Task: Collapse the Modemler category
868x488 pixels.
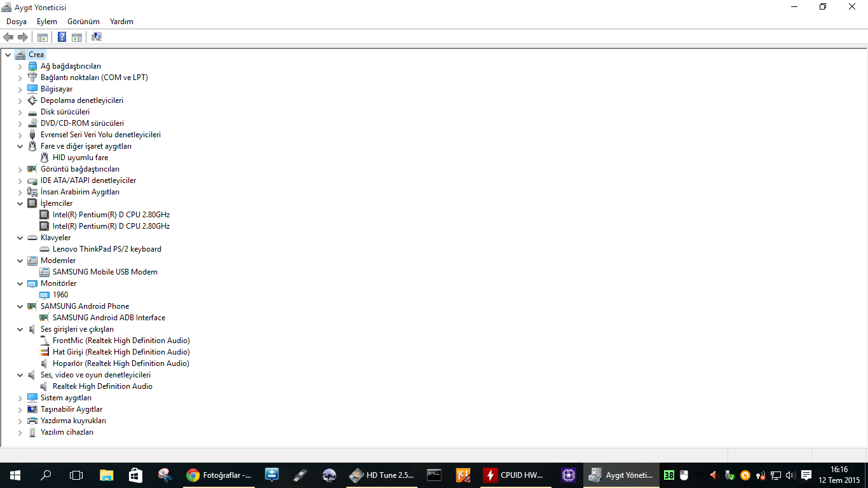Action: point(20,261)
